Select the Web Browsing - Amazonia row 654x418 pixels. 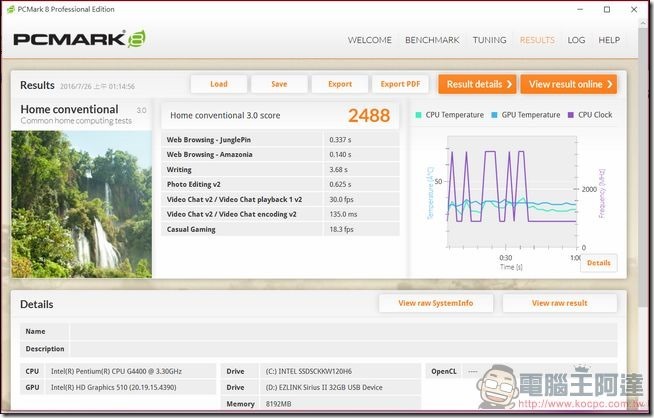point(280,154)
